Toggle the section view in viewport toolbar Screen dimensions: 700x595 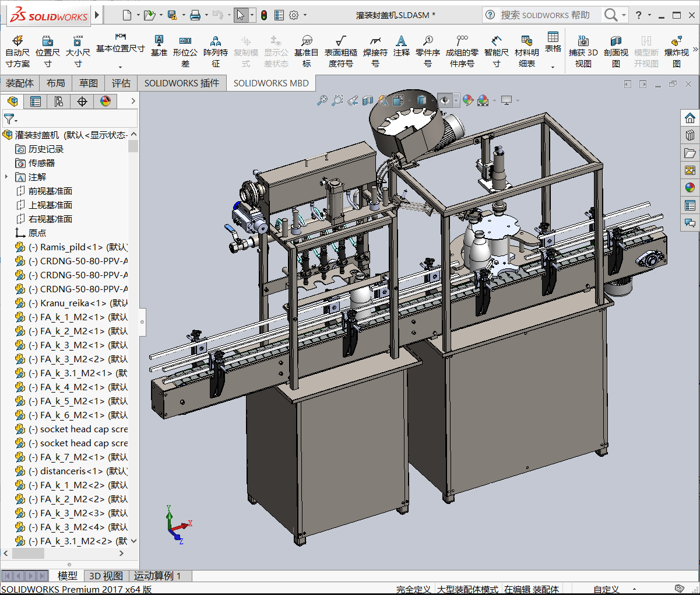[x=367, y=101]
